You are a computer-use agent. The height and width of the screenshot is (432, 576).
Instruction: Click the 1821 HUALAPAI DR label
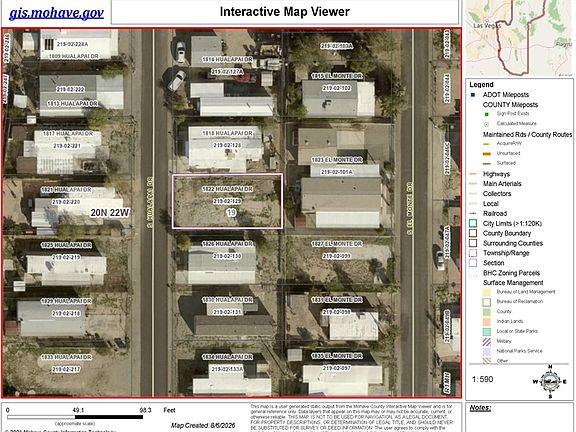66,190
